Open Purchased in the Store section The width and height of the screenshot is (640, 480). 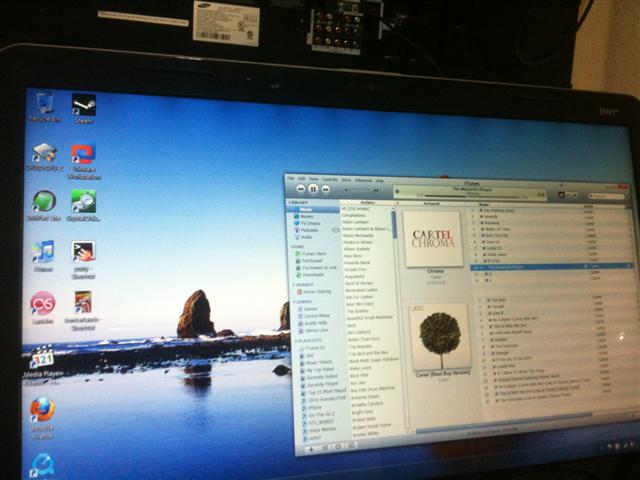click(x=309, y=260)
